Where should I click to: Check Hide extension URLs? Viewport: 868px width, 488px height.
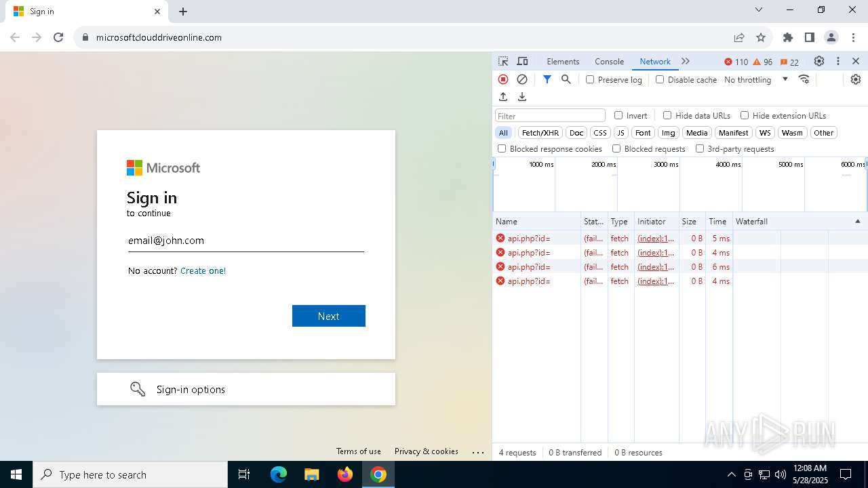click(745, 115)
